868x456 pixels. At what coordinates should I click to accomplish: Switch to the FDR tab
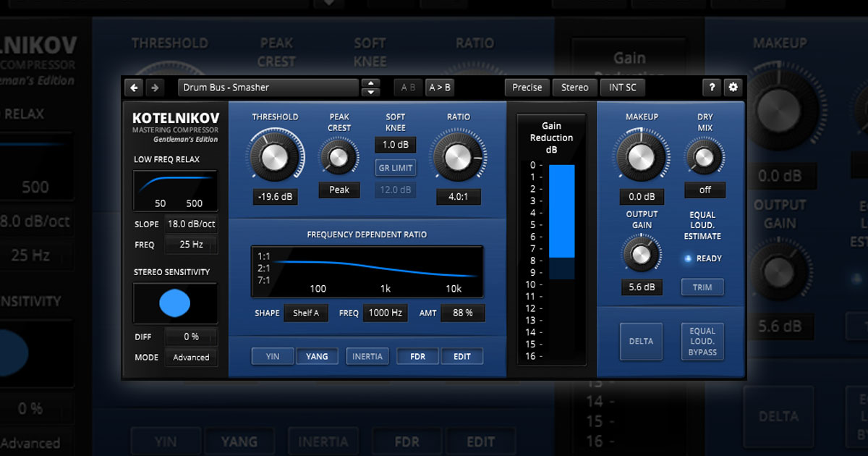pyautogui.click(x=417, y=356)
